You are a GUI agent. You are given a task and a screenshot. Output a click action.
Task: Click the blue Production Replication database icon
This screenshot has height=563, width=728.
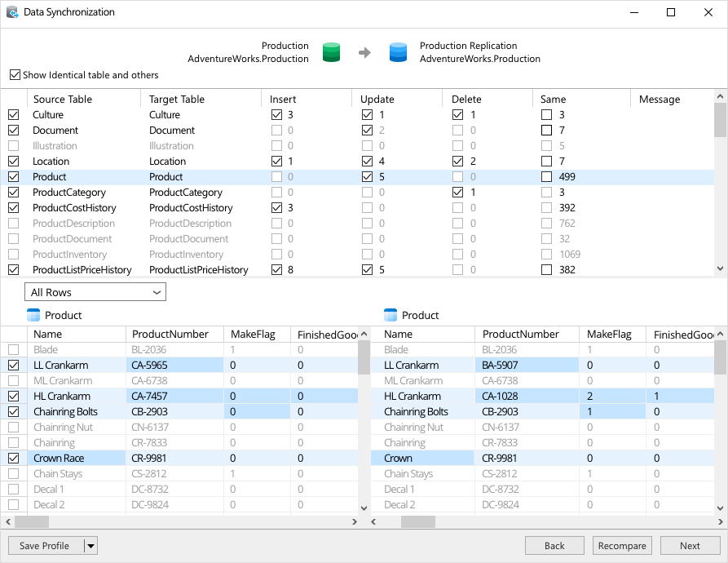[398, 52]
